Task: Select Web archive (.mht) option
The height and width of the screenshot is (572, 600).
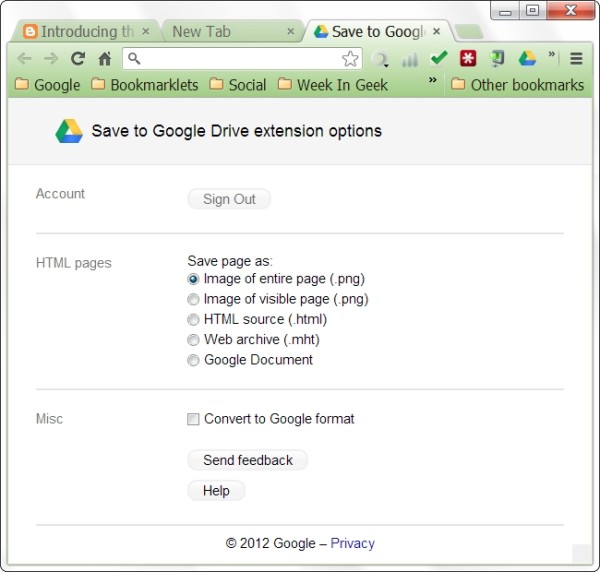Action: click(x=193, y=340)
